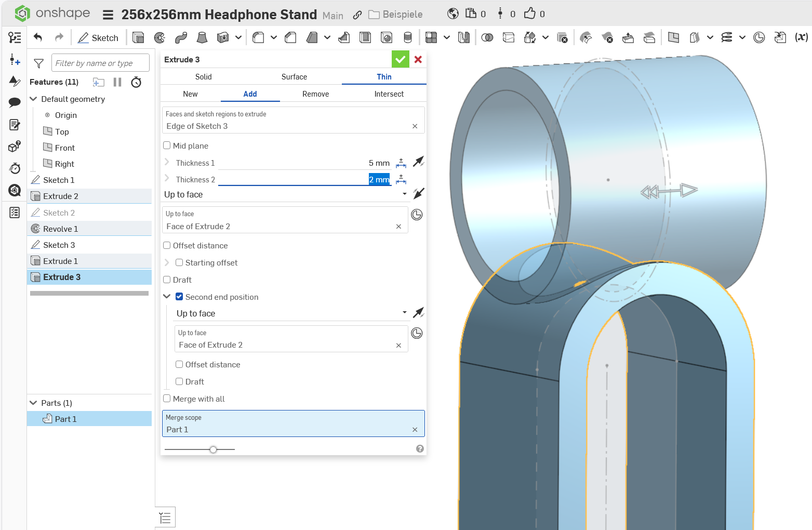Screen dimensions: 812x530
Task: Choose New result operation
Action: (x=190, y=94)
